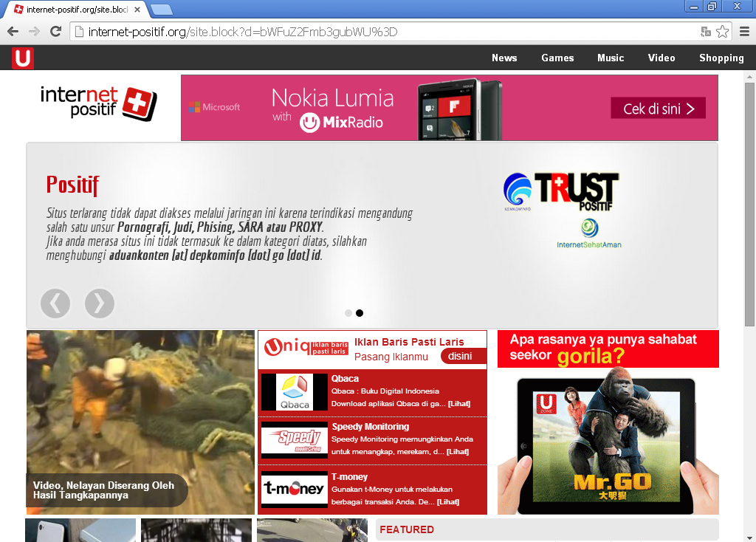Image resolution: width=756 pixels, height=542 pixels.
Task: Minimize the browser window
Action: [694, 6]
